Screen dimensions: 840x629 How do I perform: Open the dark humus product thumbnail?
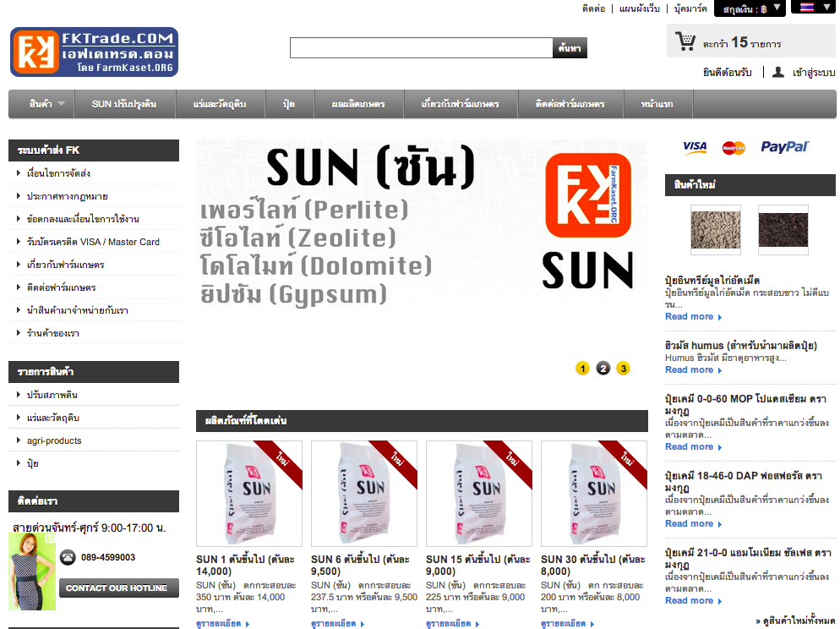[x=783, y=230]
